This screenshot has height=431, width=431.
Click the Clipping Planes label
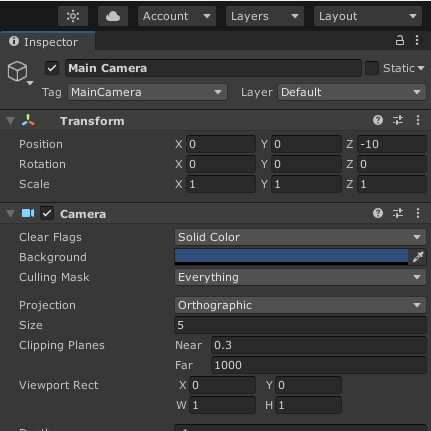click(62, 345)
